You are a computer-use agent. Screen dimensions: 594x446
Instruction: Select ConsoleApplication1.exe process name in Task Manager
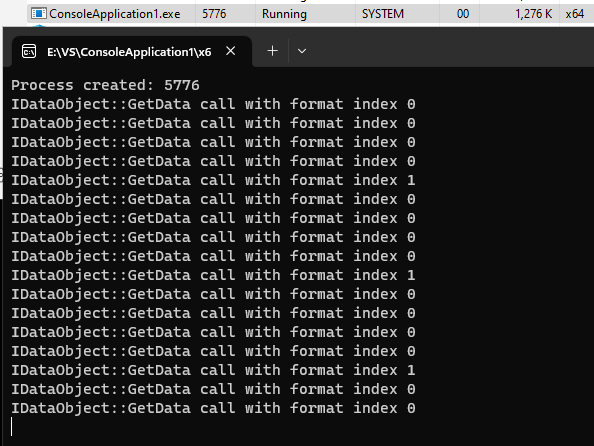coord(114,14)
